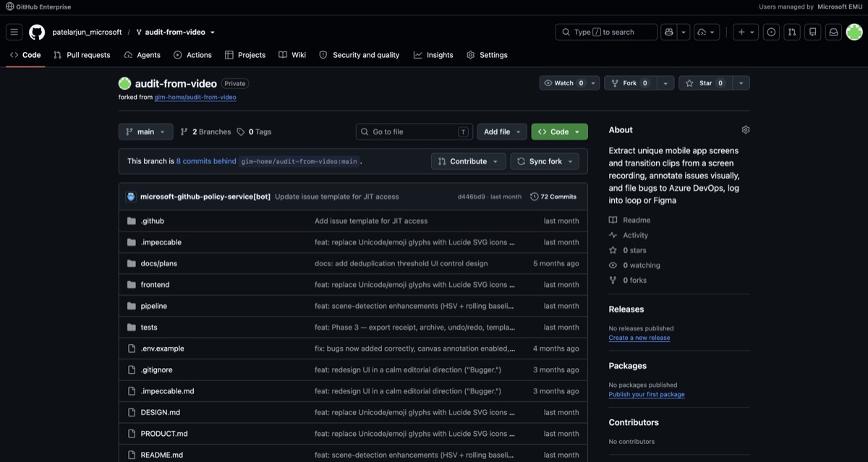Click the microsoft-github-policy-service bot avatar

coord(131,197)
